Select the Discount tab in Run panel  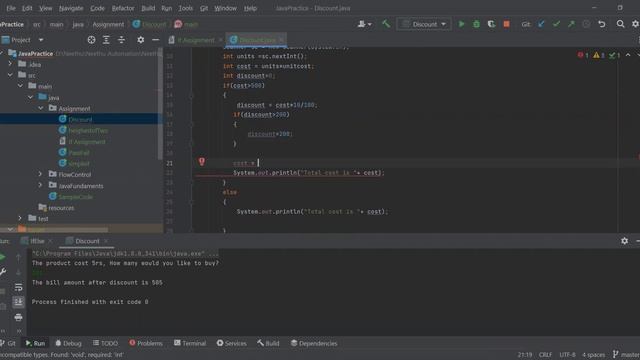[x=87, y=241]
